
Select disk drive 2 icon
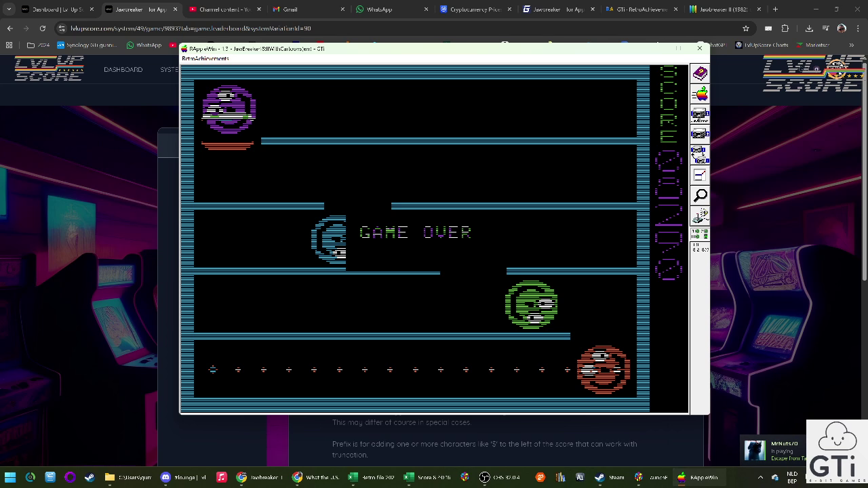[700, 134]
